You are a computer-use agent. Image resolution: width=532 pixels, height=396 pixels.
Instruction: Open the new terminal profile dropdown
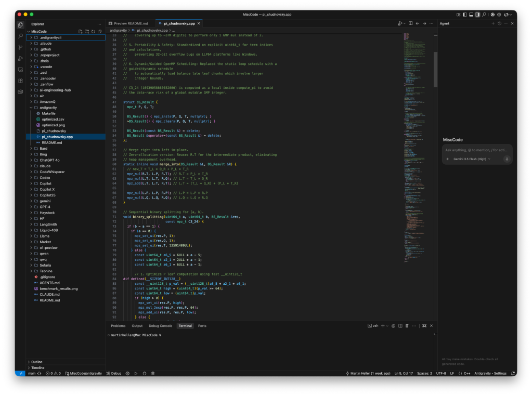[387, 326]
